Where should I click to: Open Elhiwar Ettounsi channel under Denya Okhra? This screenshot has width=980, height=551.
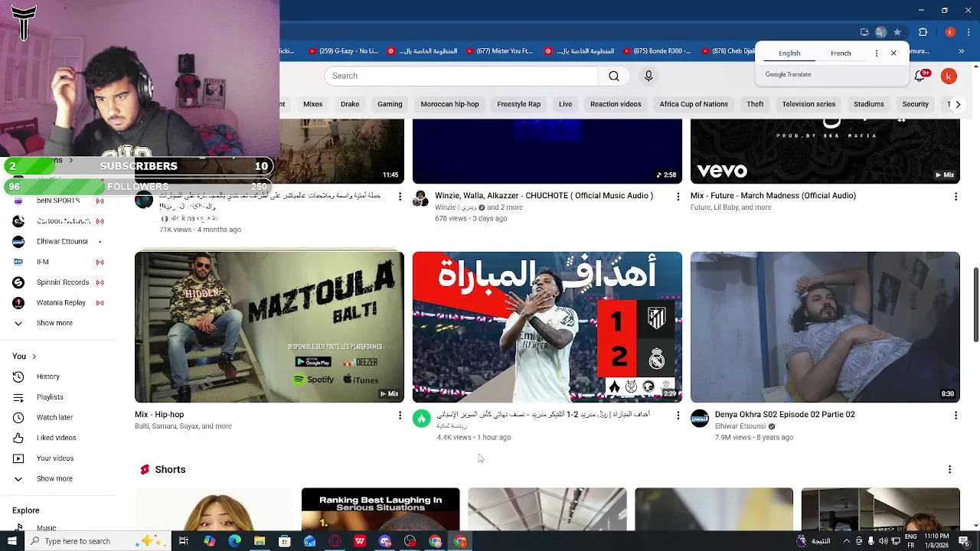(740, 426)
